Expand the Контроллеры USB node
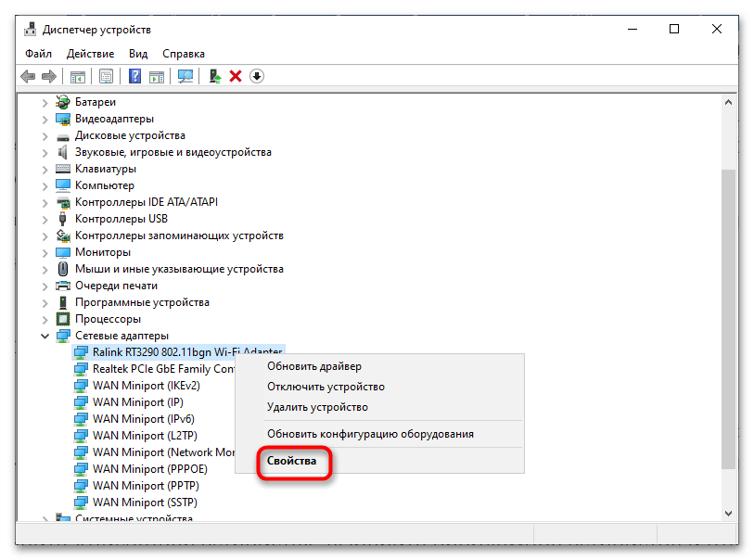754x560 pixels. pyautogui.click(x=45, y=219)
